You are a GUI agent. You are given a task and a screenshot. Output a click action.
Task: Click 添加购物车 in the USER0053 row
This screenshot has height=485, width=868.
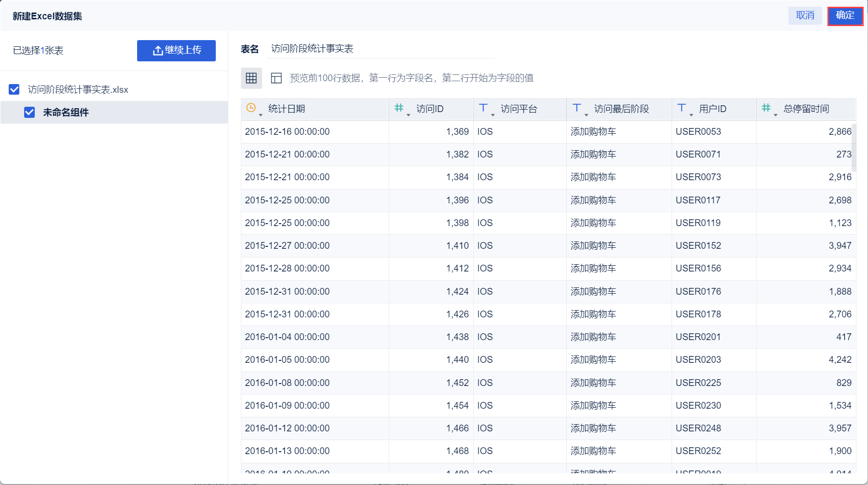[x=593, y=132]
